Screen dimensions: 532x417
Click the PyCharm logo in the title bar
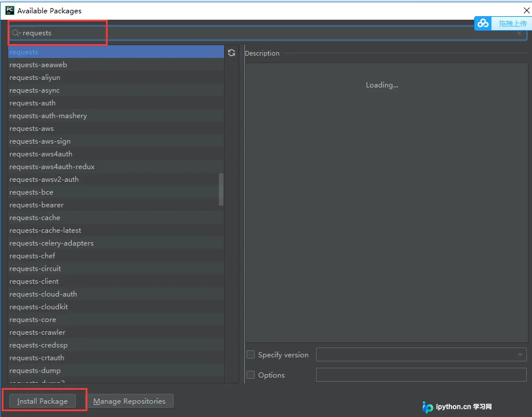[x=9, y=10]
